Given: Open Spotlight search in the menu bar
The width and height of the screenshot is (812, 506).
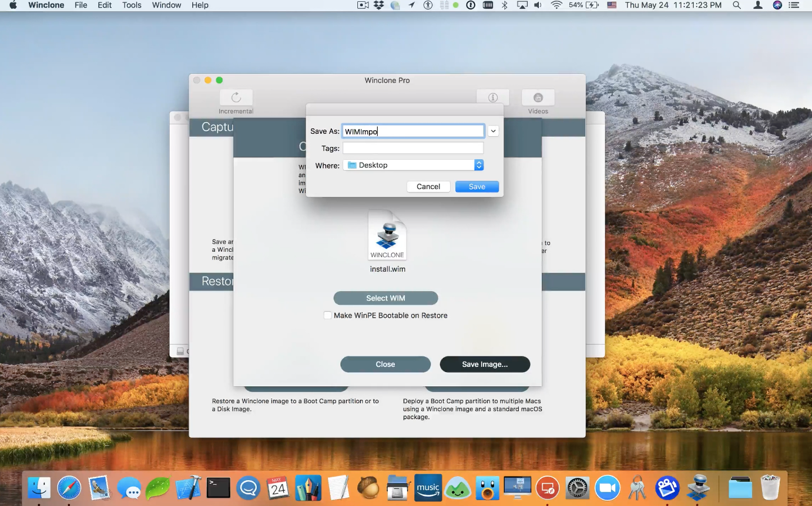Looking at the screenshot, I should coord(737,5).
